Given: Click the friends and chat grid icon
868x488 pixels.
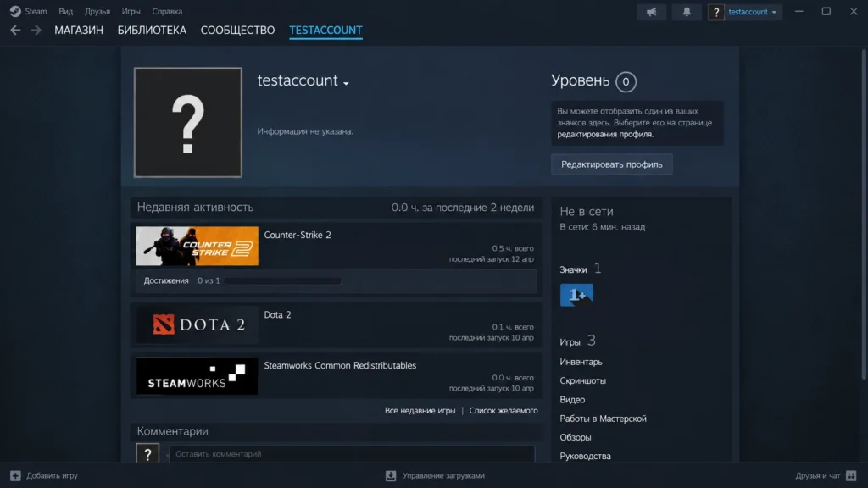Looking at the screenshot, I should pos(851,476).
